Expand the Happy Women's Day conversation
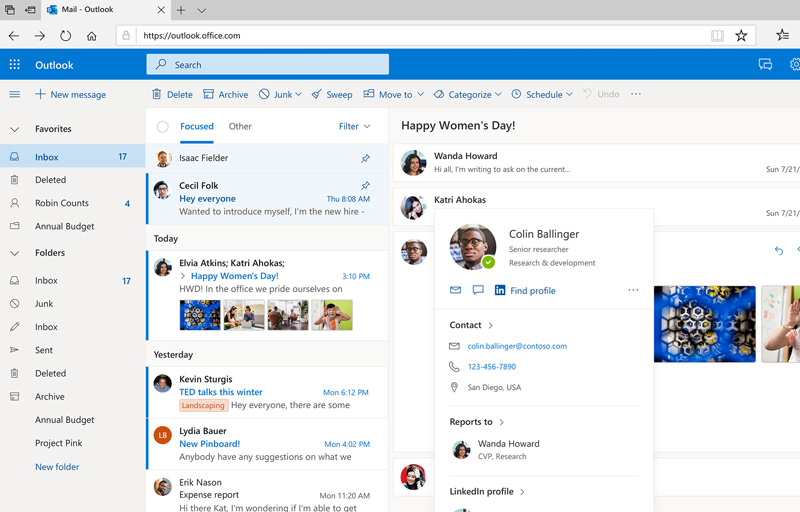 pyautogui.click(x=183, y=276)
